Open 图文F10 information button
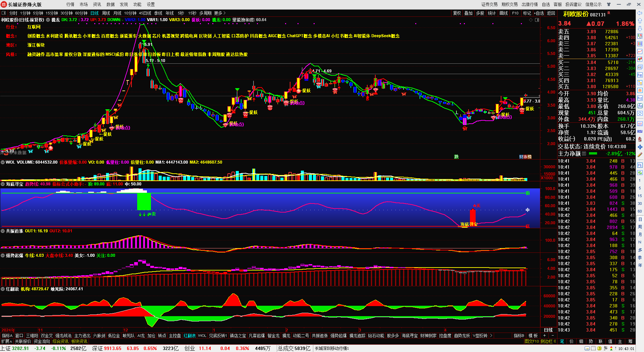This screenshot has width=644, height=352. pos(532,341)
